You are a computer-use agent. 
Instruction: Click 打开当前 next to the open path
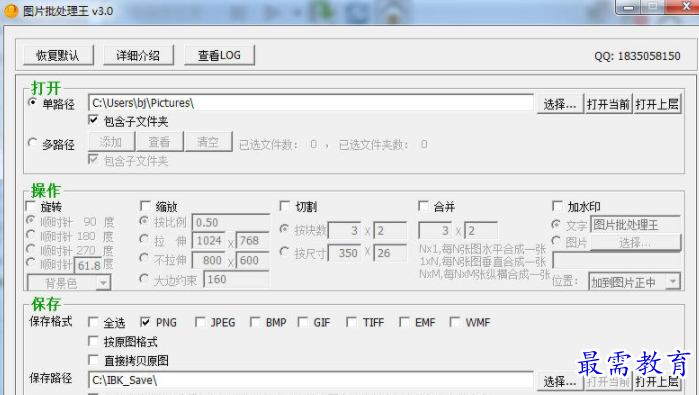tap(608, 104)
